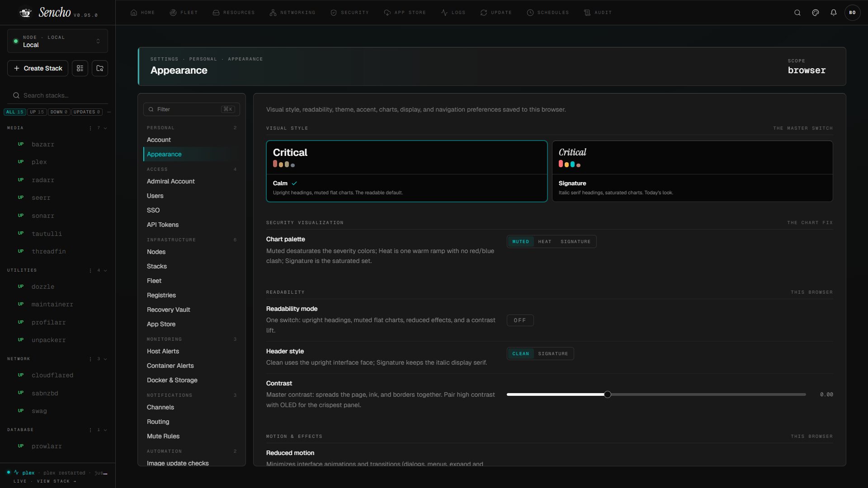
Task: Open global search magnifier icon
Action: (797, 13)
